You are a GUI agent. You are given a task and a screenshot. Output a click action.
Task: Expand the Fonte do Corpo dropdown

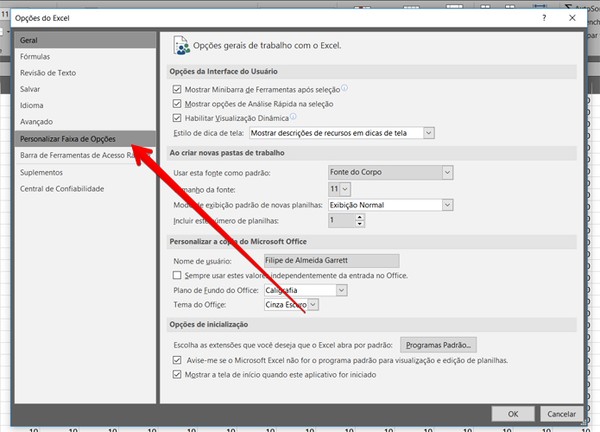click(x=447, y=173)
